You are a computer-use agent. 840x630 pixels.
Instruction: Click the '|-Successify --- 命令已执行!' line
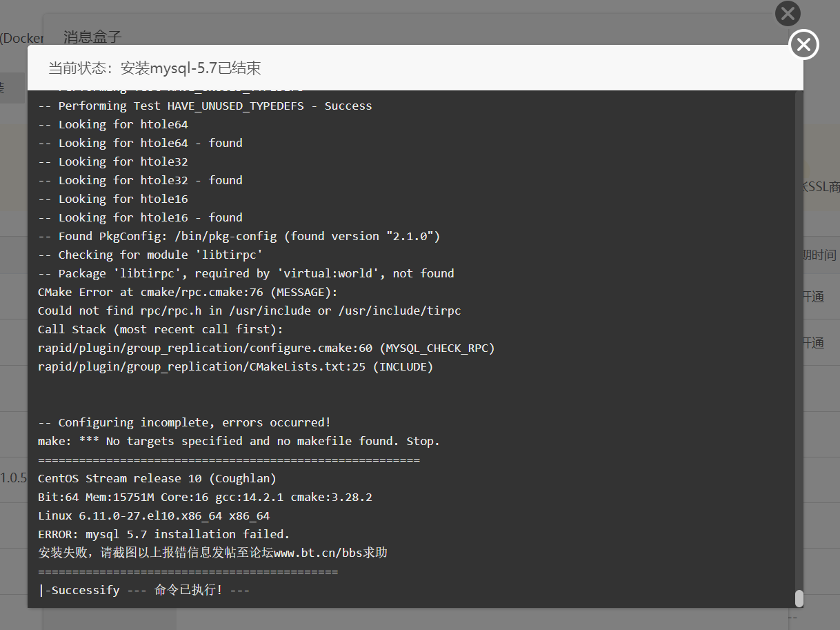point(143,590)
